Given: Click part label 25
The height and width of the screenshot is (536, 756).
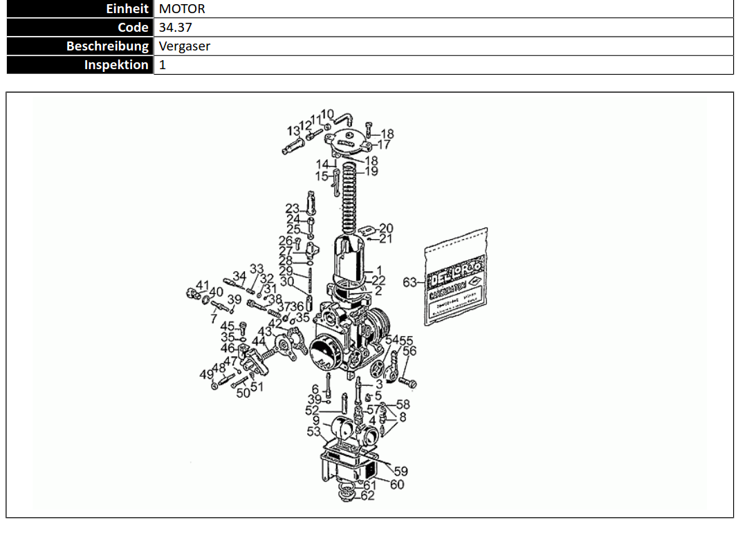Looking at the screenshot, I should [294, 230].
